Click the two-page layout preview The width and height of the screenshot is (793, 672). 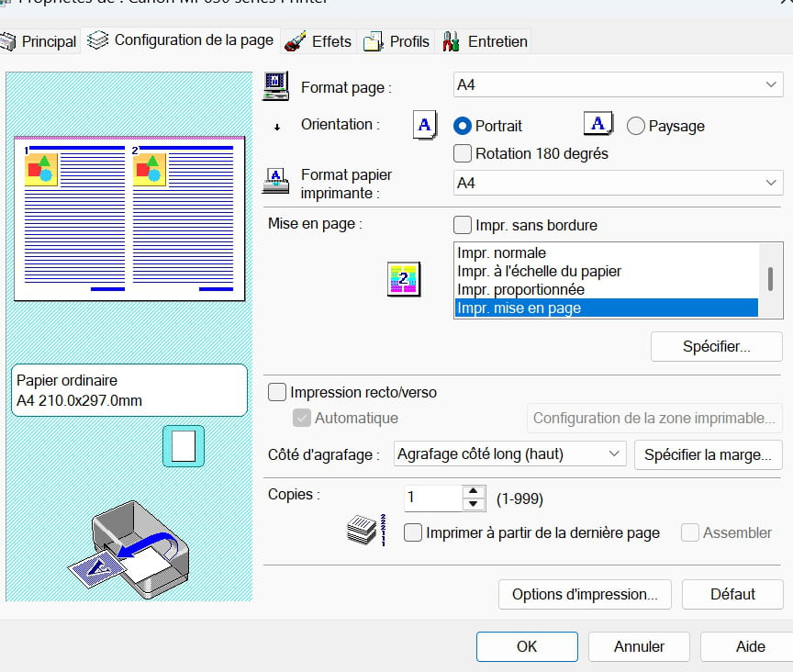[129, 218]
